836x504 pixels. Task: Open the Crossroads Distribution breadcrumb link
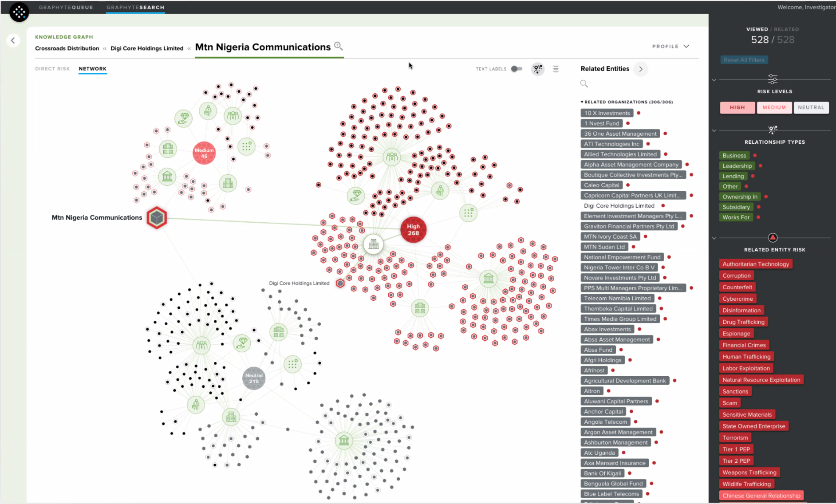click(x=67, y=48)
